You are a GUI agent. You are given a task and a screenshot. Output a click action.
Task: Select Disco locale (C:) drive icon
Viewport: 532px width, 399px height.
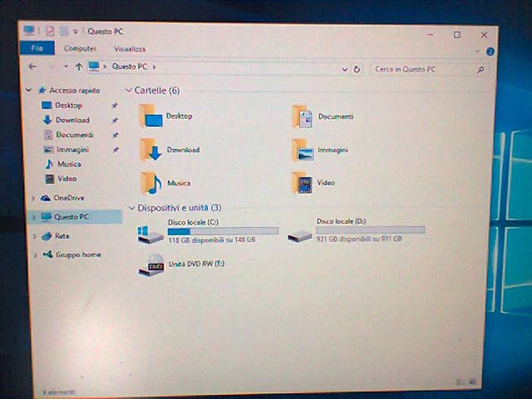[150, 234]
